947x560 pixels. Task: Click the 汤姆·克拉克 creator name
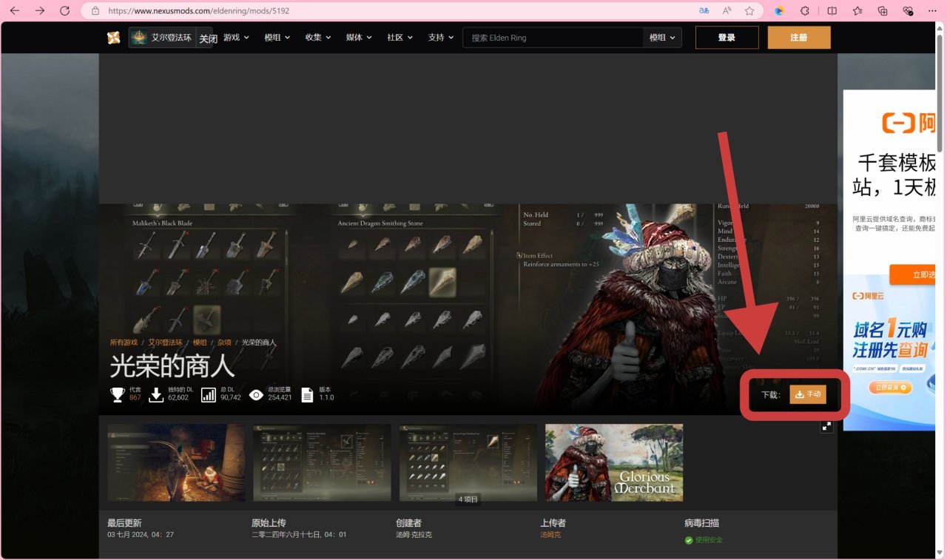pyautogui.click(x=414, y=534)
